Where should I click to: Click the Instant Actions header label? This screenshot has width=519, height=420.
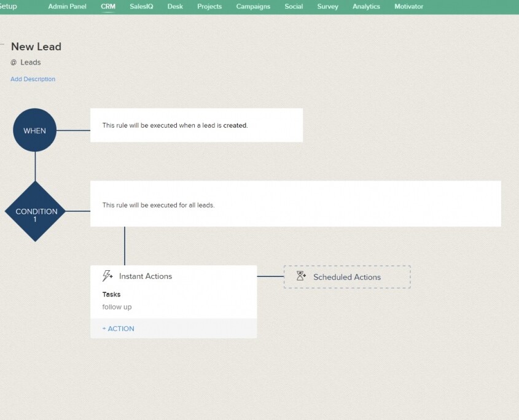(x=146, y=276)
